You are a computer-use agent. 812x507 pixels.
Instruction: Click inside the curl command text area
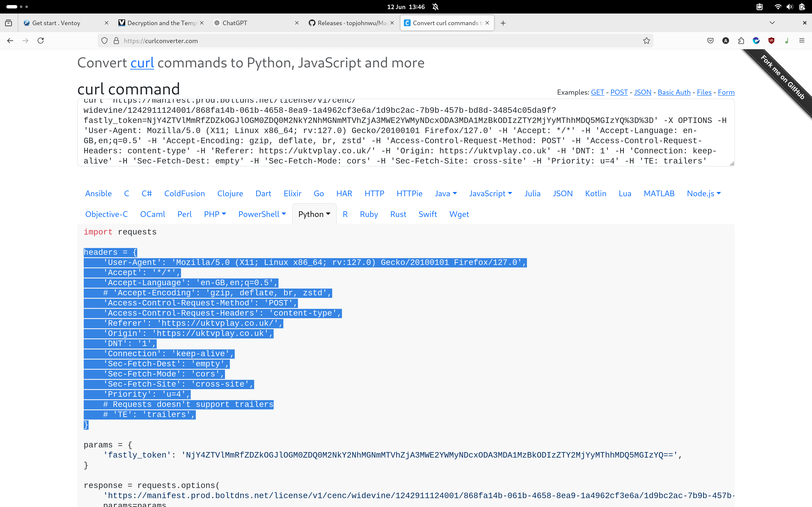(x=403, y=134)
